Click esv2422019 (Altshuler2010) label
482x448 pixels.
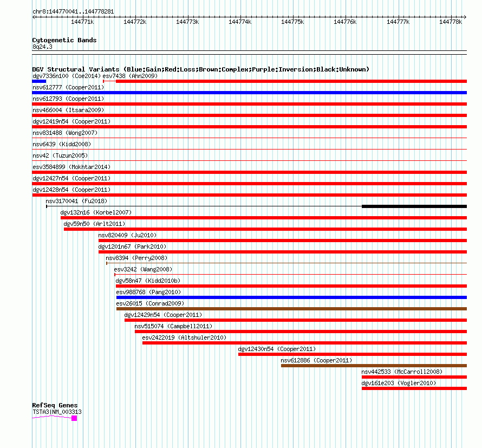click(184, 337)
